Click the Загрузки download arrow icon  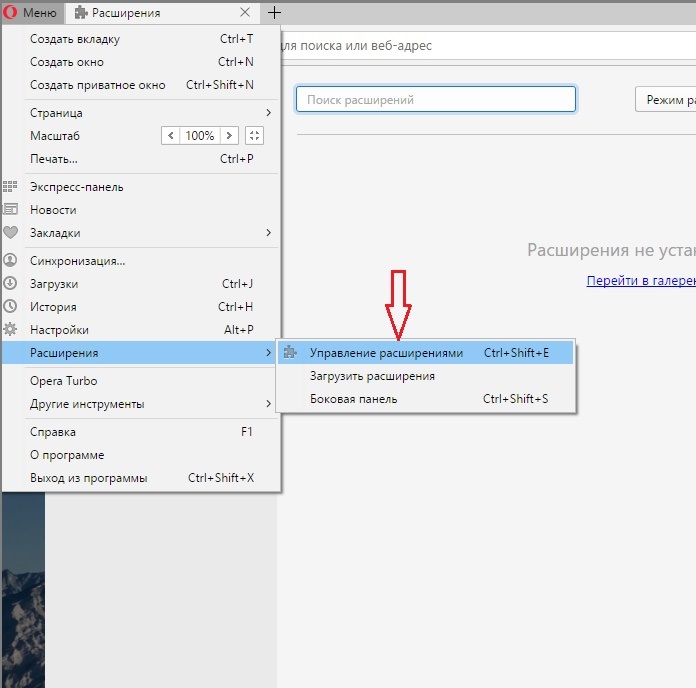[10, 283]
